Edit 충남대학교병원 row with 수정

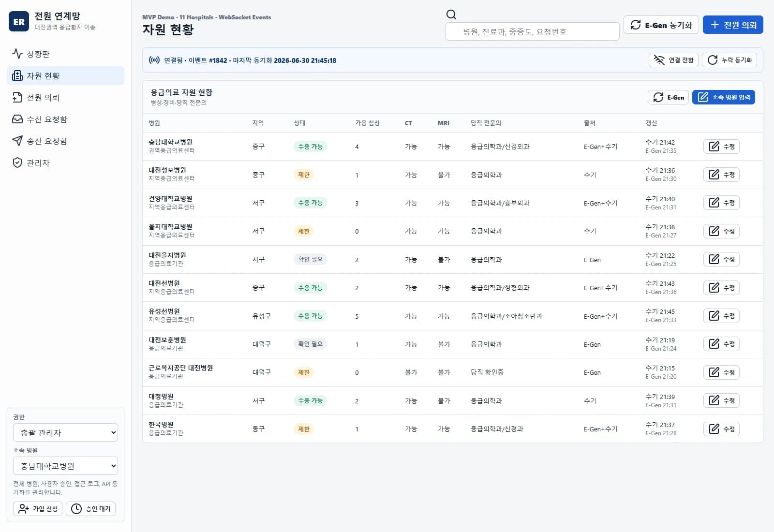tap(721, 147)
